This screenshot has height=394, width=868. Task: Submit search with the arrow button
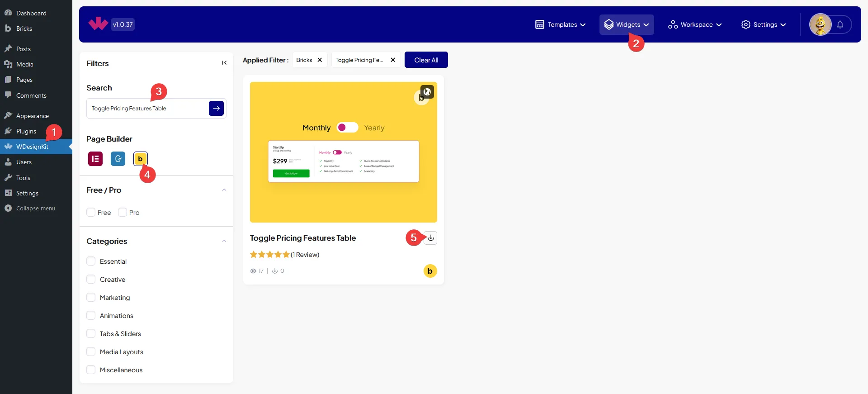click(216, 109)
